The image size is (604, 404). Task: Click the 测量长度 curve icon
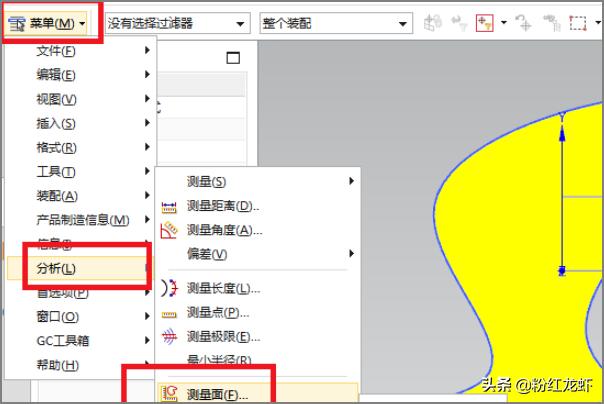[168, 288]
